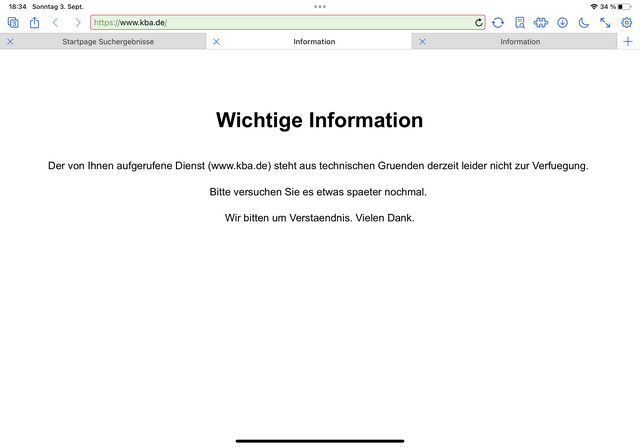Tap the battery indicator at 34 %
The height and width of the screenshot is (447, 640).
(624, 7)
